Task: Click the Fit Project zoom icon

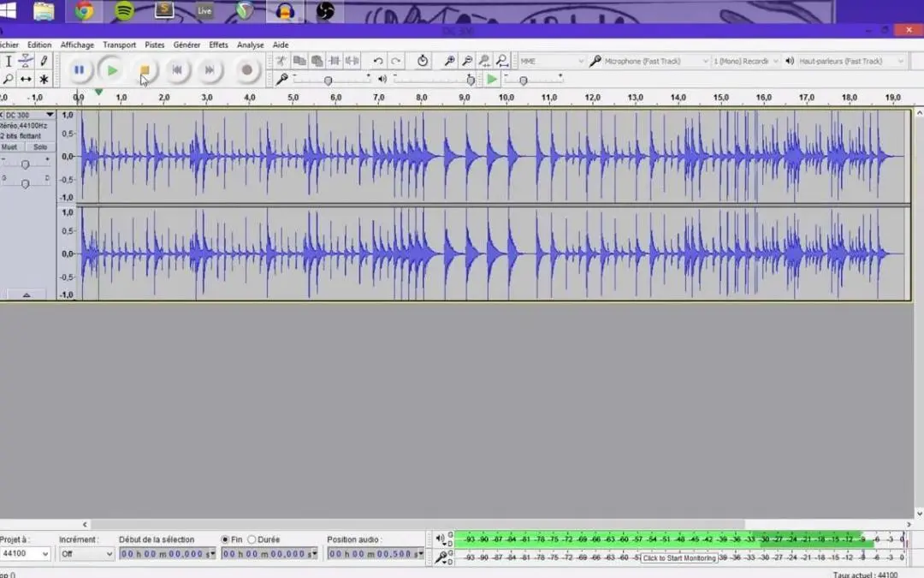Action: pos(502,61)
